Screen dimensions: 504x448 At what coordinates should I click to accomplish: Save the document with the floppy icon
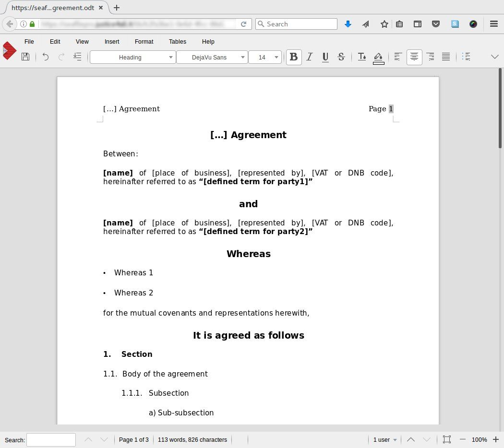[x=25, y=57]
